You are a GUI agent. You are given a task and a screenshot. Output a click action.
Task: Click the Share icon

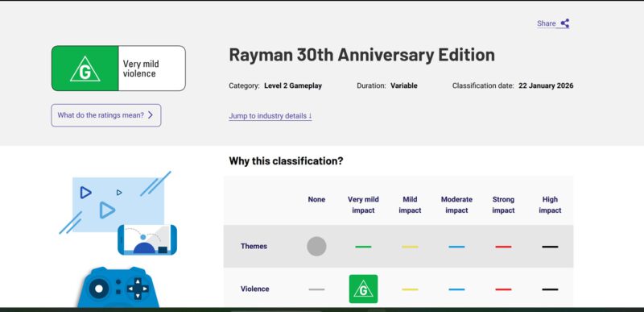[565, 23]
